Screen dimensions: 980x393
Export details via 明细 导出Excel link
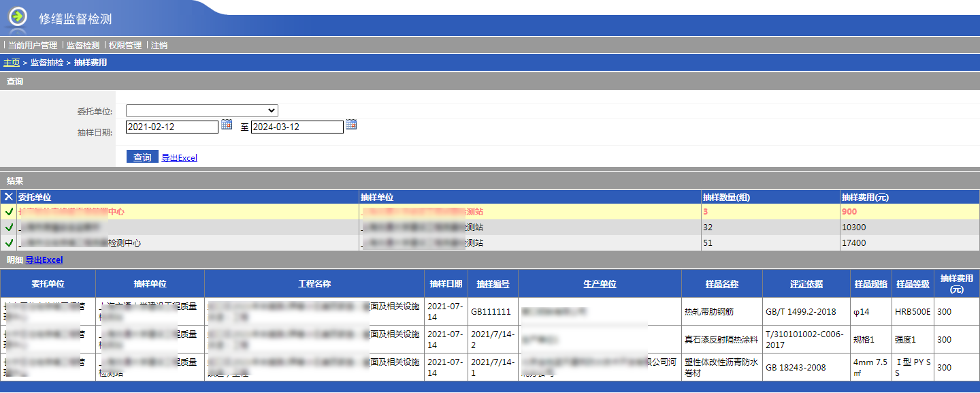tap(44, 260)
